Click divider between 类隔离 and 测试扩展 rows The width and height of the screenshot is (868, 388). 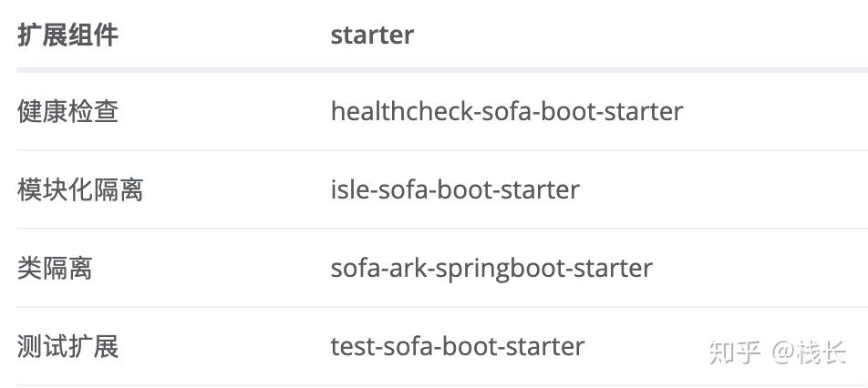[441, 307]
